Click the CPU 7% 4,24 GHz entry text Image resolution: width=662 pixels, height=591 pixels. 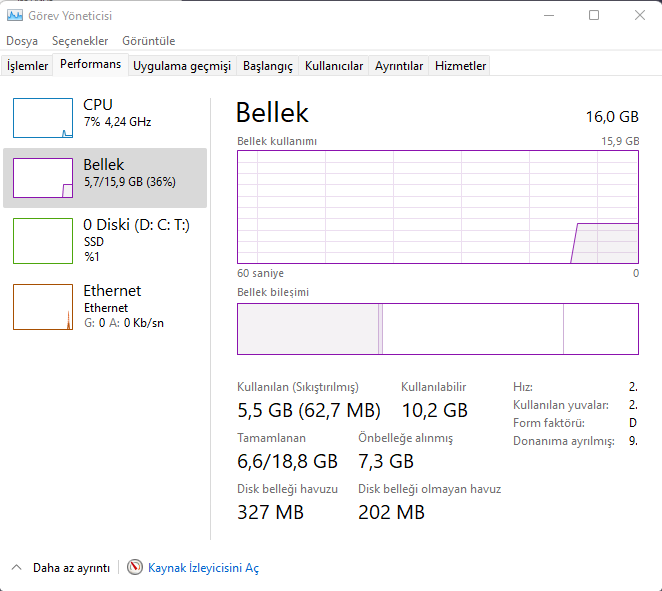117,113
